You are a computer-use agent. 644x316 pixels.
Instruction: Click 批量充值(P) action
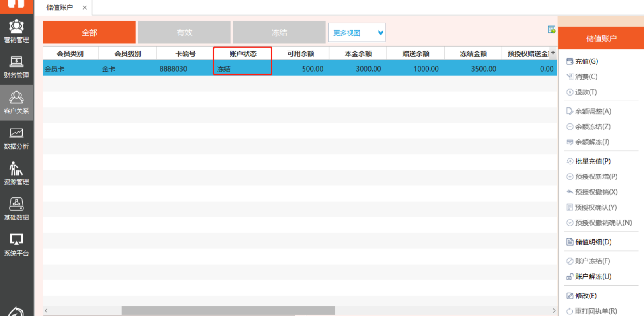click(592, 161)
